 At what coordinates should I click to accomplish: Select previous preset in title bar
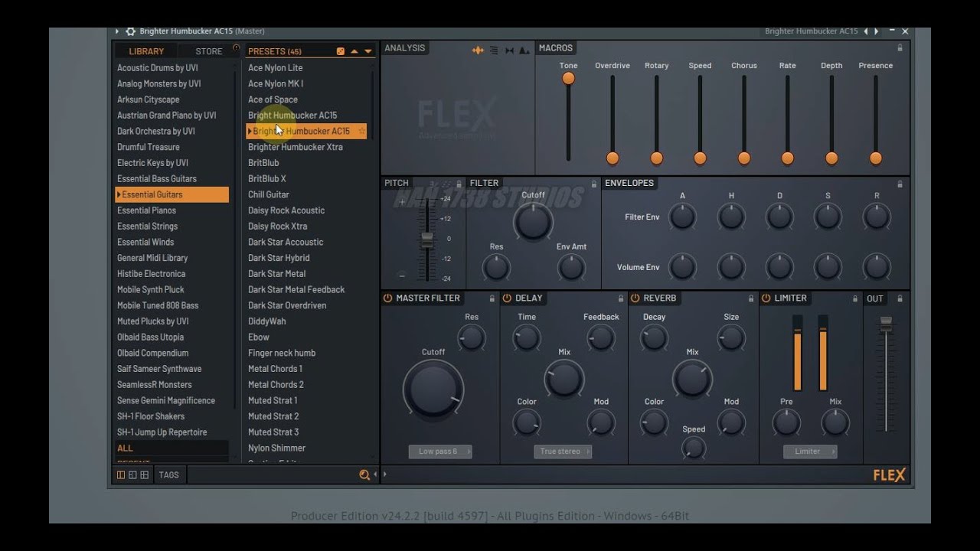click(x=866, y=31)
